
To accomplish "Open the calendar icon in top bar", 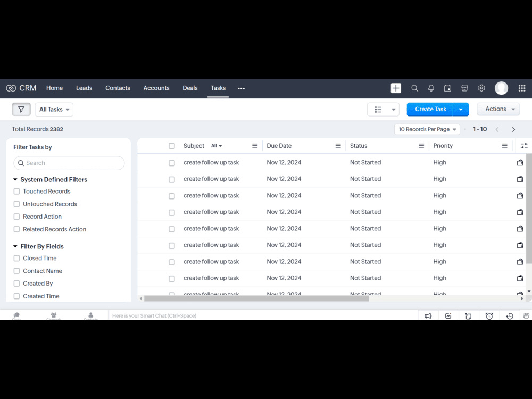I will [x=447, y=88].
